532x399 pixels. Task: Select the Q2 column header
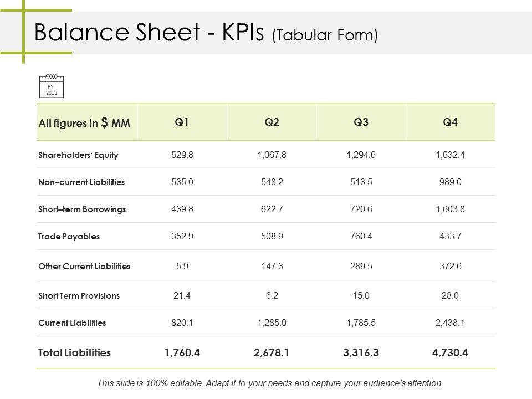[x=272, y=122]
